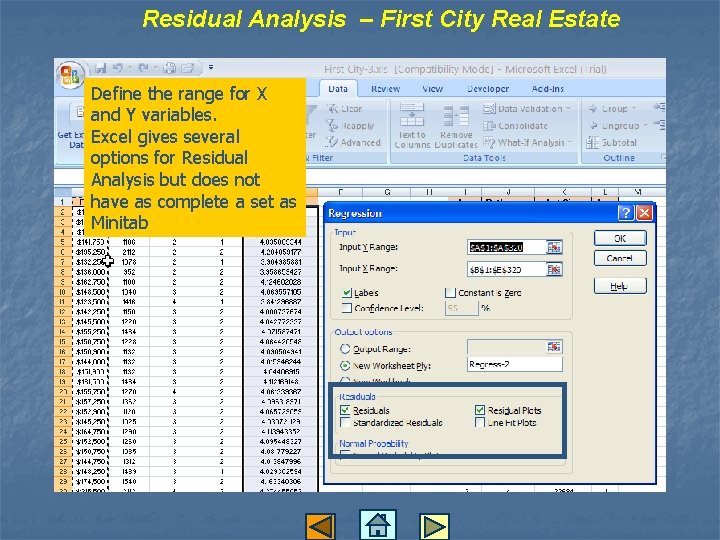
Task: Select the Output Range radio button
Action: [x=345, y=349]
